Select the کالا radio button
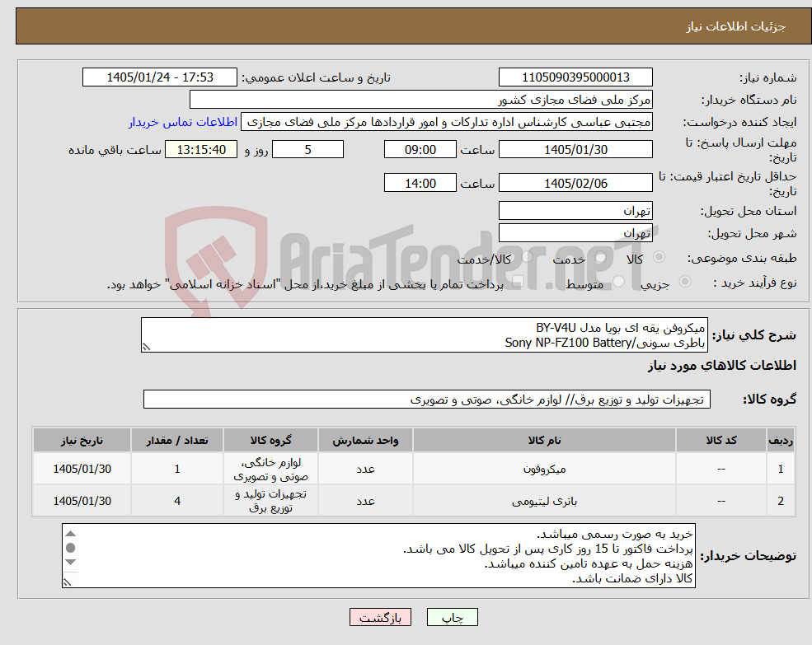Screen dimensions: 812x645 coord(659,257)
